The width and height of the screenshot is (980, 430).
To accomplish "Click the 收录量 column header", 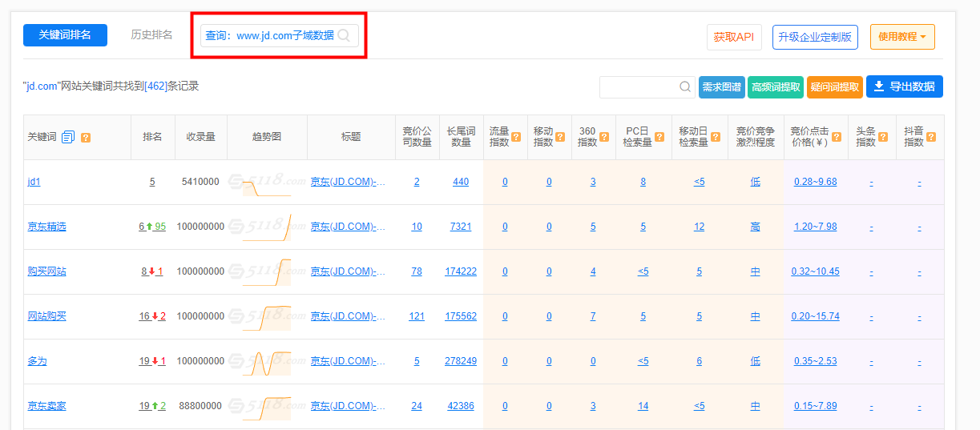I will [200, 137].
